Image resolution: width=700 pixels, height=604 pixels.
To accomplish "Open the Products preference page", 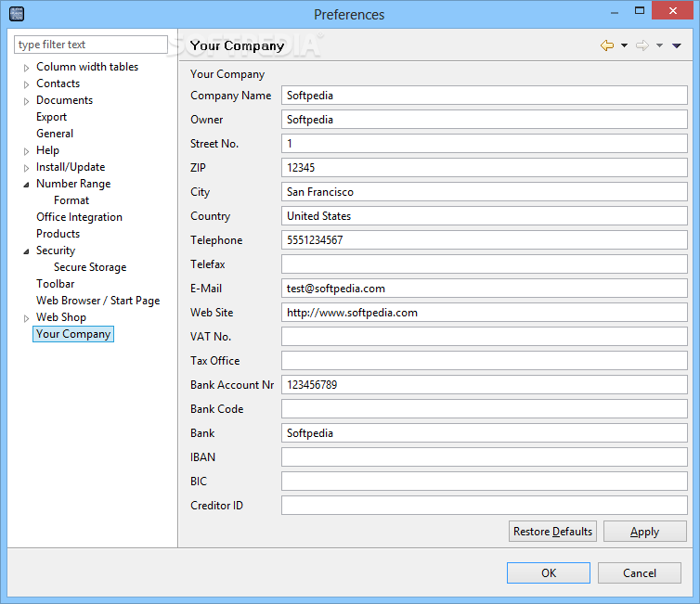I will pos(58,234).
